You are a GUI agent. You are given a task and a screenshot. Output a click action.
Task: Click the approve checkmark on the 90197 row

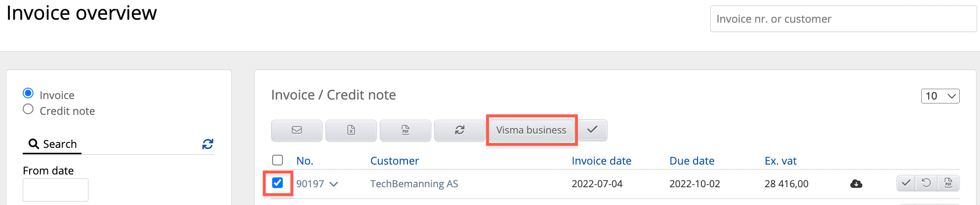coord(906,183)
